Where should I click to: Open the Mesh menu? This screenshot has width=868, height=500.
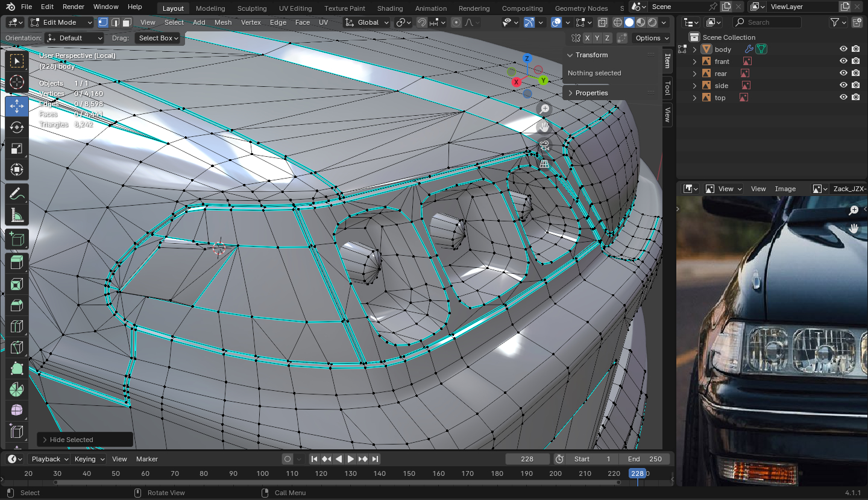click(222, 22)
